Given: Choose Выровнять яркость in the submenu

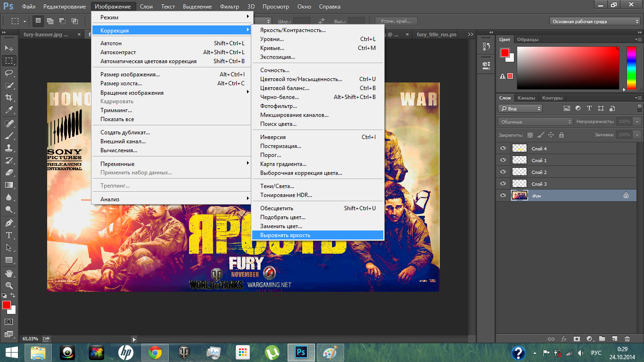Looking at the screenshot, I should tap(318, 235).
